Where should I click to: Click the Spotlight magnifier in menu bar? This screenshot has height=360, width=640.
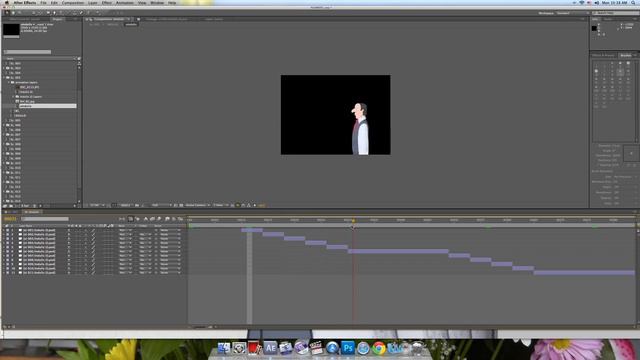(633, 2)
